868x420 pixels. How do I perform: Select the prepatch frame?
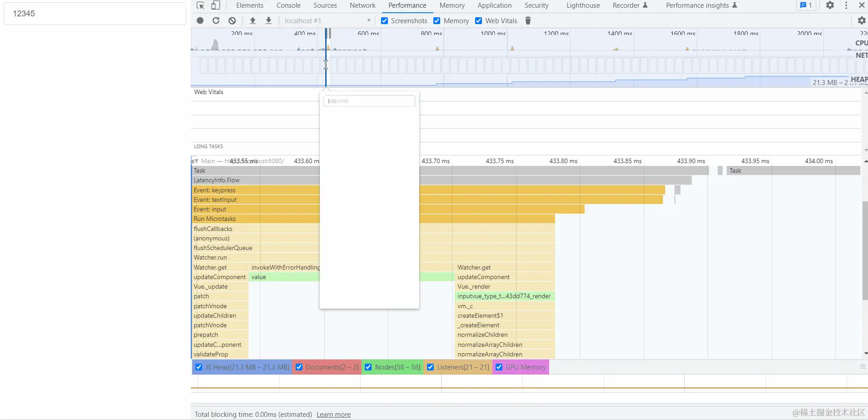tap(220, 335)
